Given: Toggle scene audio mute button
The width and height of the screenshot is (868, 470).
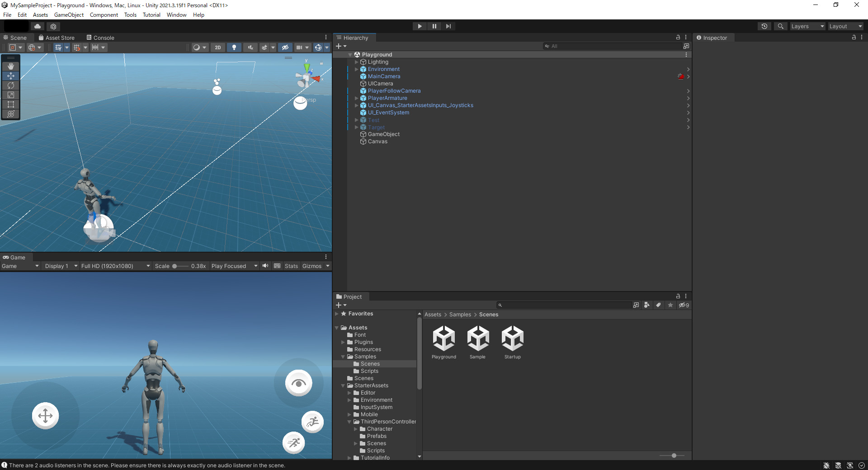Looking at the screenshot, I should tap(250, 47).
